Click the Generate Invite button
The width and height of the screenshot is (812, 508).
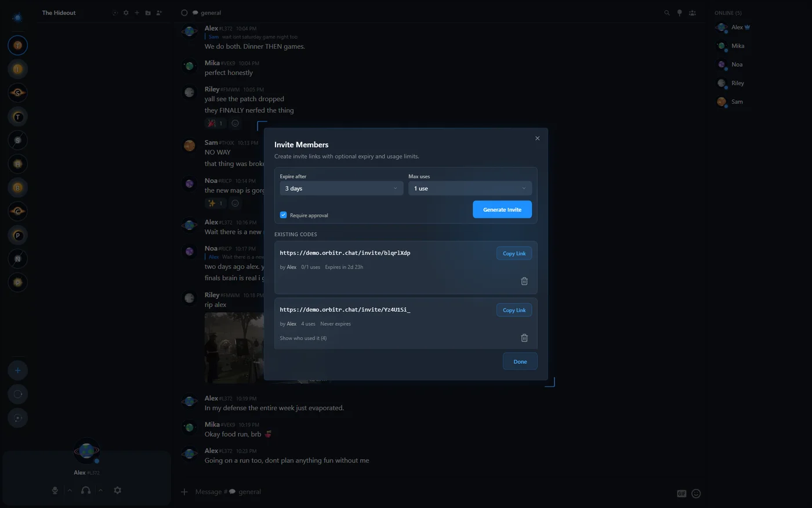click(x=502, y=210)
